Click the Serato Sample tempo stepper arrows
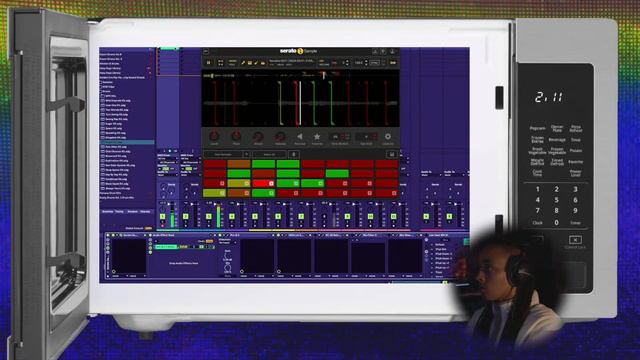Image resolution: width=640 pixels, height=360 pixels. (366, 63)
